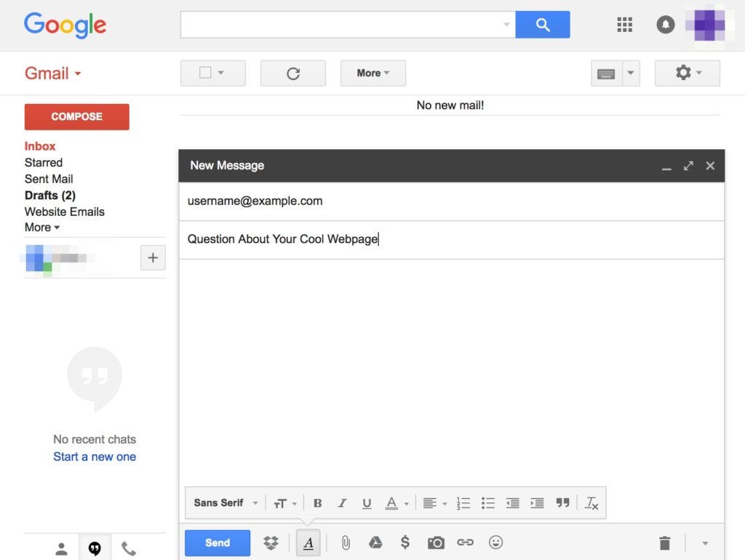Image resolution: width=745 pixels, height=560 pixels.
Task: Open the More actions toolbar dropdown
Action: point(373,73)
